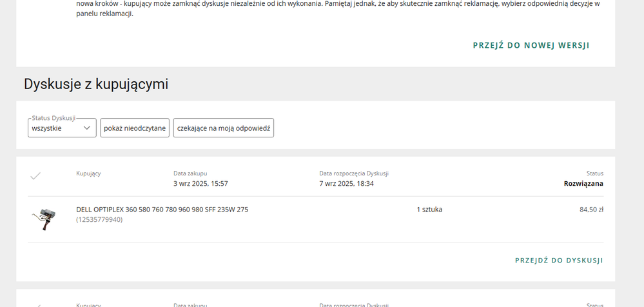Click discussion start date 7 wrz 2025, 18:34

[346, 184]
